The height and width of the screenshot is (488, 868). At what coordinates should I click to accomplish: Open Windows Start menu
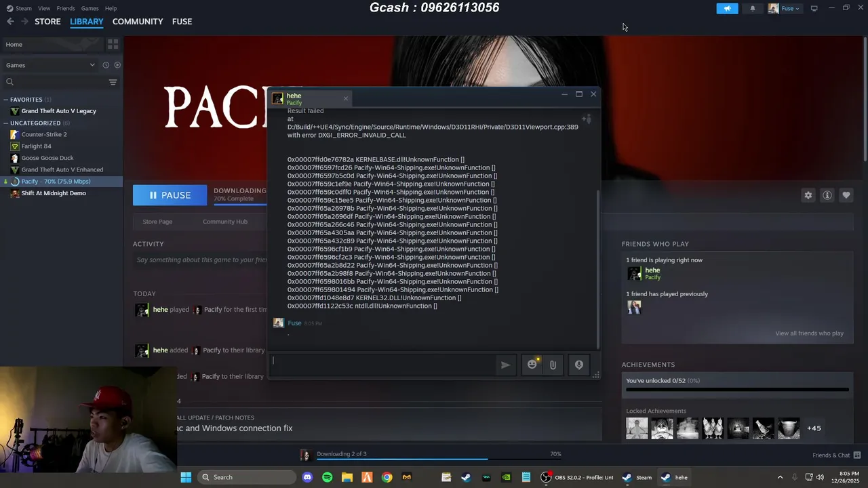[x=186, y=477]
